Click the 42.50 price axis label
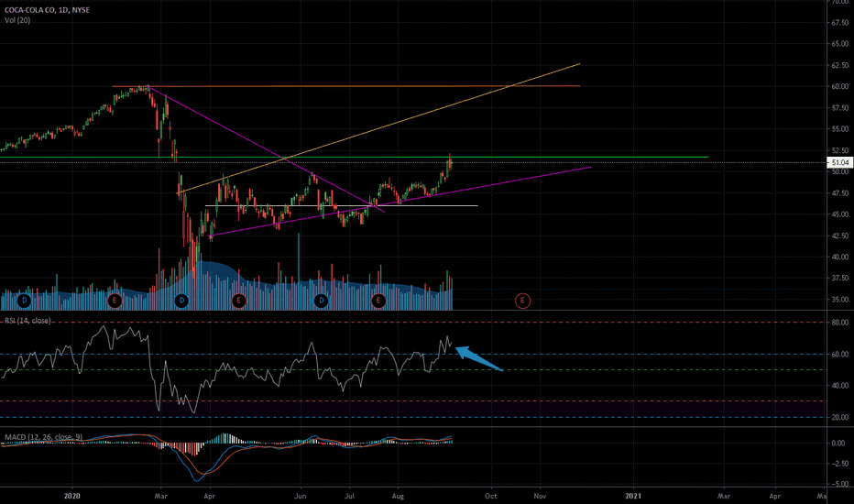Image resolution: width=854 pixels, height=504 pixels. pos(839,236)
